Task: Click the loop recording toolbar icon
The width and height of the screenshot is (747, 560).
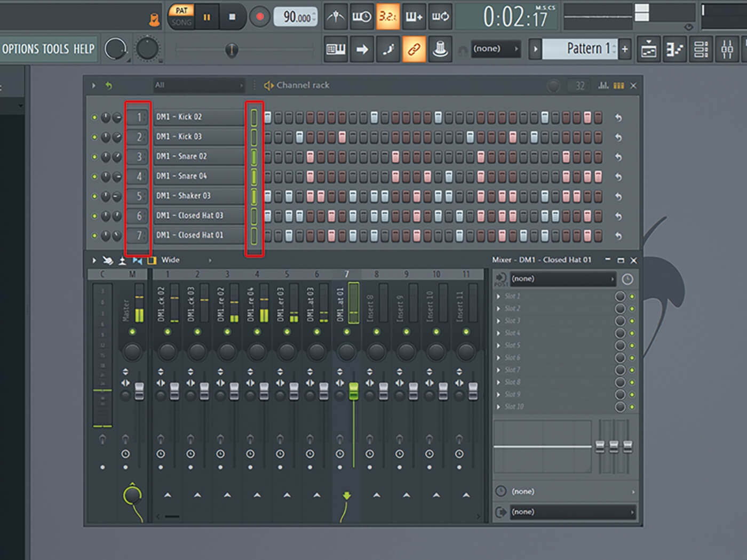Action: [x=439, y=17]
